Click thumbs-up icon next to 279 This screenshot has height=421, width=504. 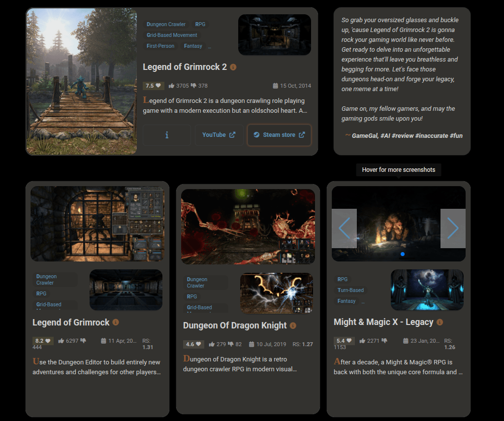tap(212, 344)
